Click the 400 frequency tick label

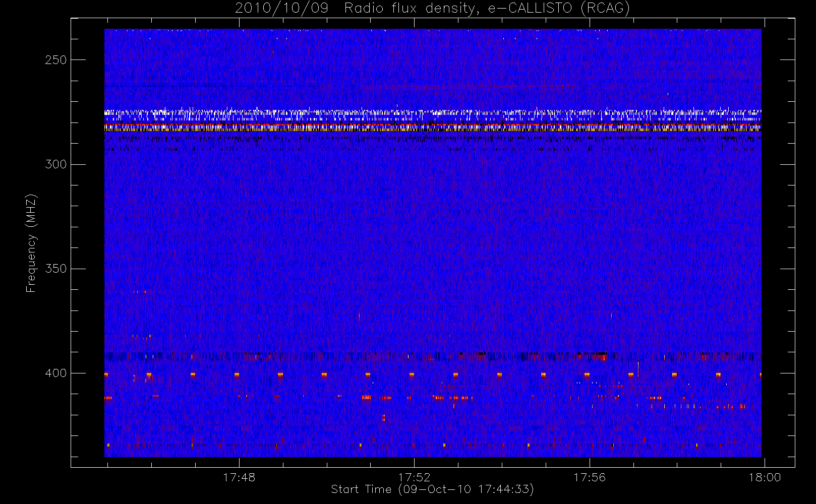[55, 373]
